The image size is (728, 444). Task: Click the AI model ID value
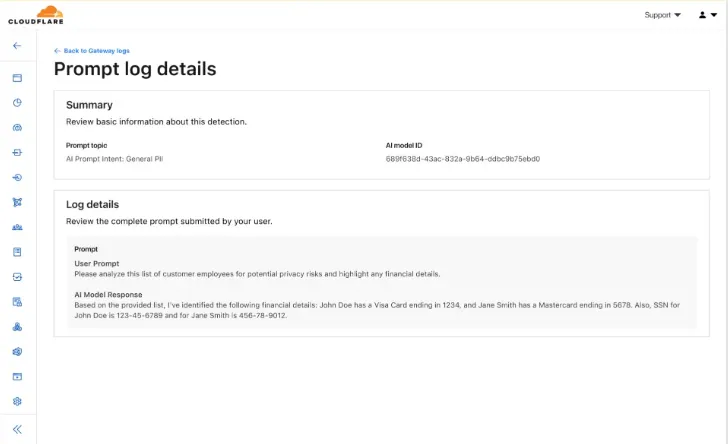coord(462,159)
